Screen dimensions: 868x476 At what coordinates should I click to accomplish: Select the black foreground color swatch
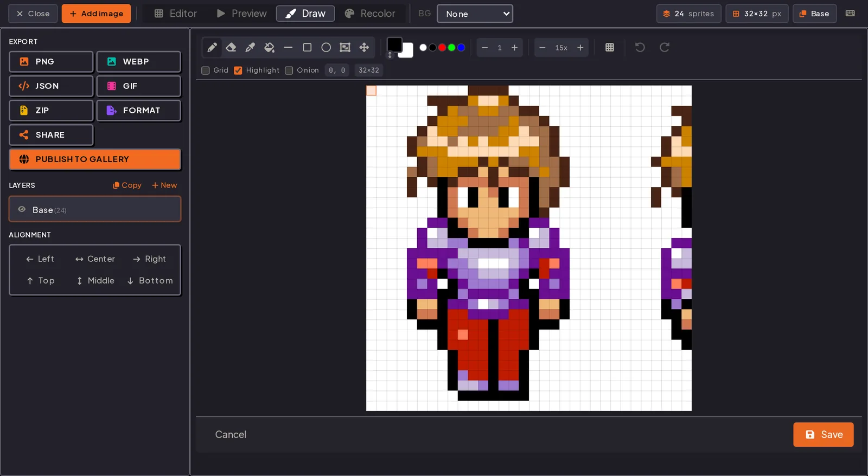coord(394,44)
